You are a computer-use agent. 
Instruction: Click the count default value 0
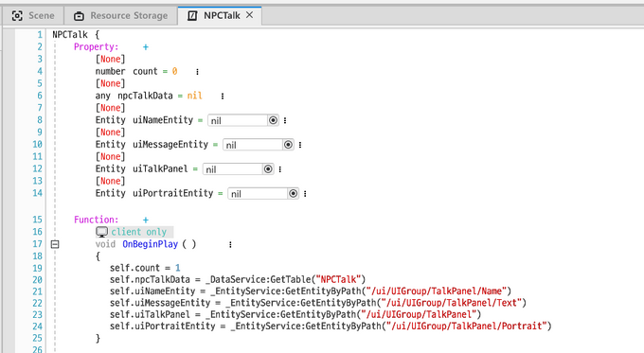(x=174, y=71)
